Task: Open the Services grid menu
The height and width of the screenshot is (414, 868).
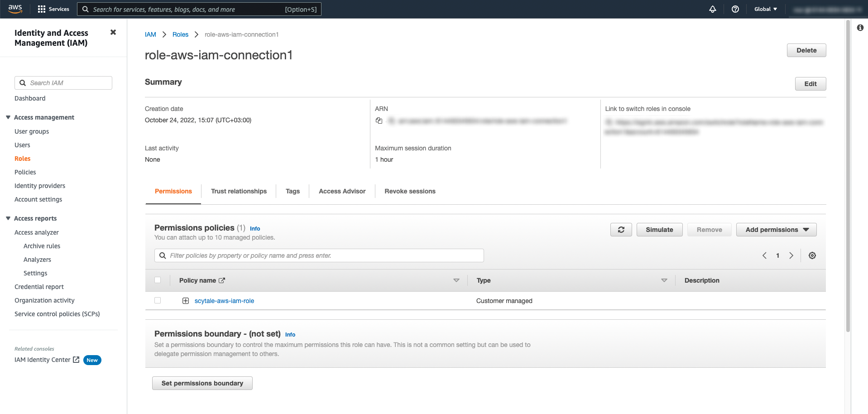Action: 53,9
